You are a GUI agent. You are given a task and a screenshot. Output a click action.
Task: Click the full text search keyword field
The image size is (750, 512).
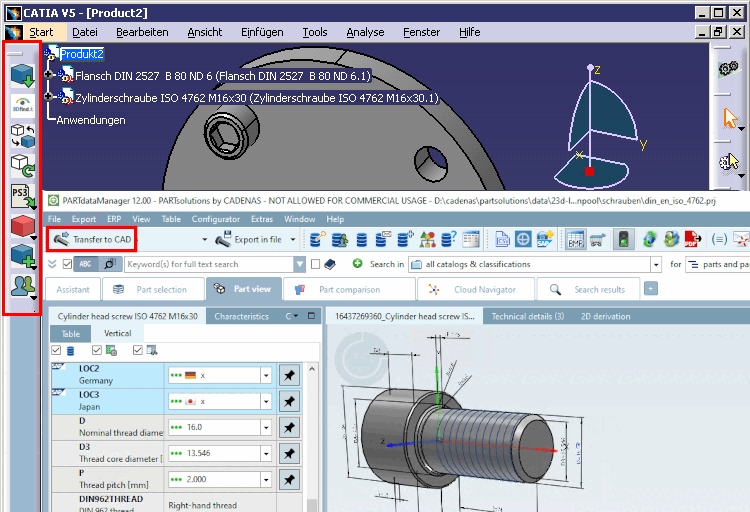pyautogui.click(x=208, y=264)
